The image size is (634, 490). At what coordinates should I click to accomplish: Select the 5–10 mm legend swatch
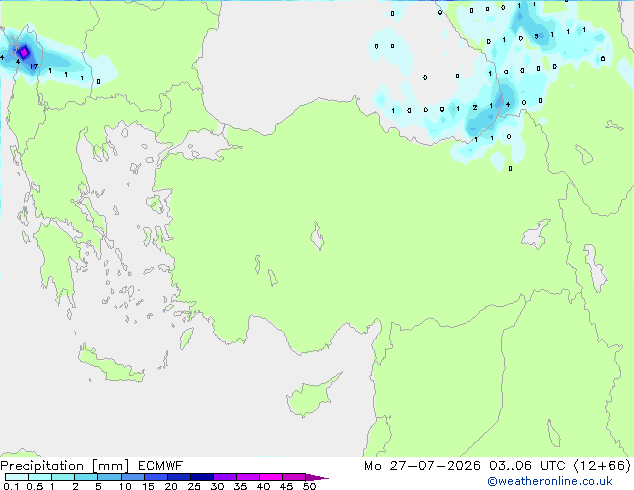(x=109, y=477)
